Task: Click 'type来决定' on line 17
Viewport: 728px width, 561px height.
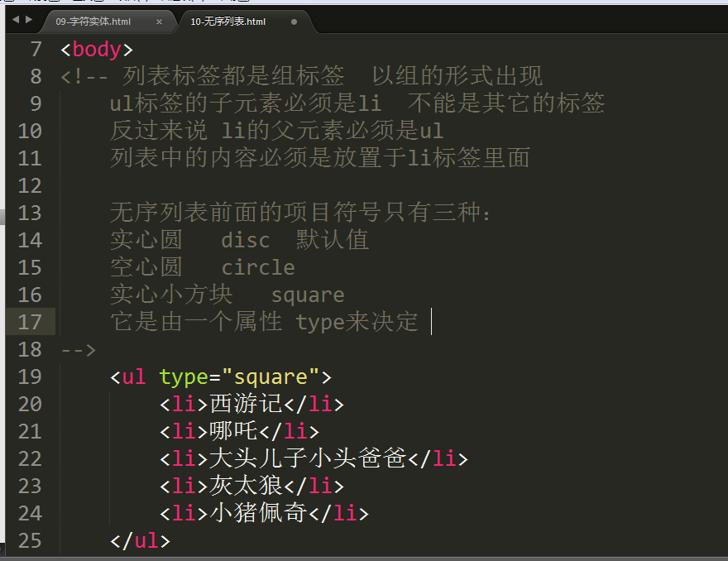Action: 357,322
